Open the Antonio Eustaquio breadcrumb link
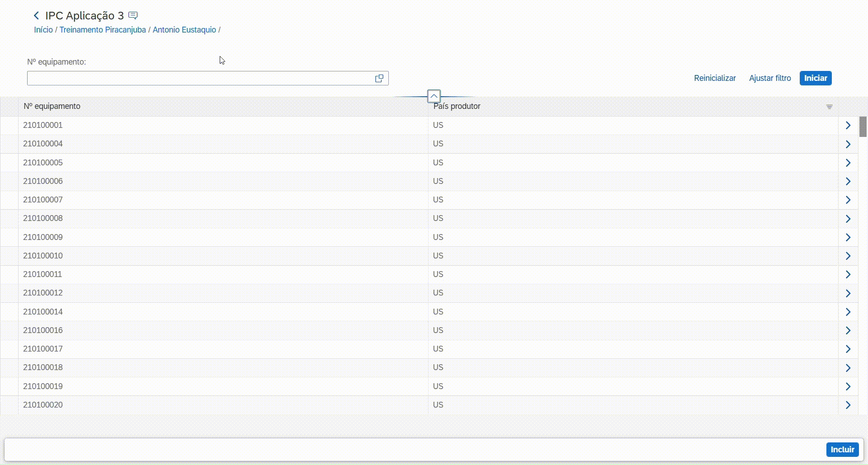The image size is (868, 465). tap(184, 30)
